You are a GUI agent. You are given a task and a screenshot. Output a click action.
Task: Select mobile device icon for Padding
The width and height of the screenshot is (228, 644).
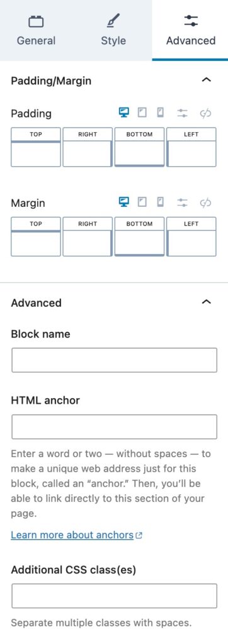click(161, 113)
